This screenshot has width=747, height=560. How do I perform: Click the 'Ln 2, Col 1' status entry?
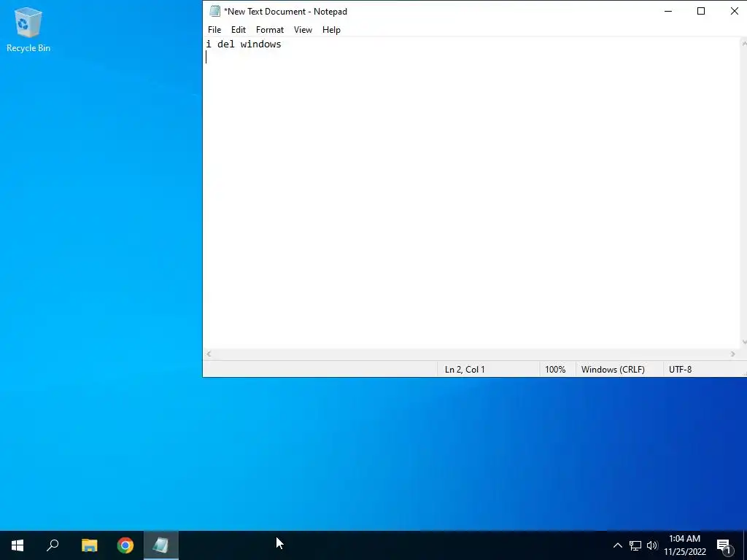(x=465, y=370)
